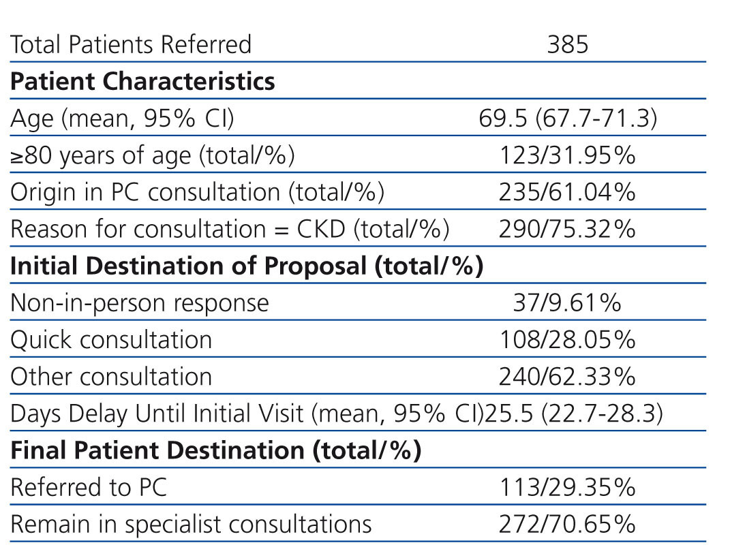
Task: Click the 123/31.95% value
Action: pos(567,155)
